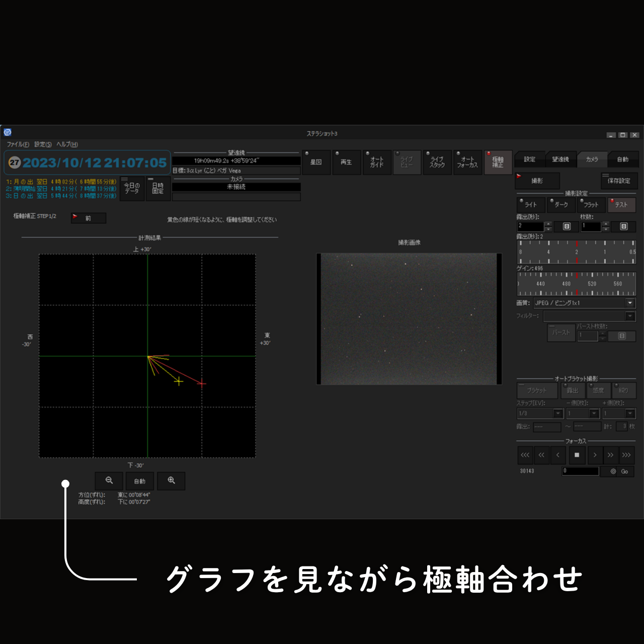The image size is (644, 644).
Task: Reset the 枚数 shot count with square icon
Action: (x=624, y=226)
